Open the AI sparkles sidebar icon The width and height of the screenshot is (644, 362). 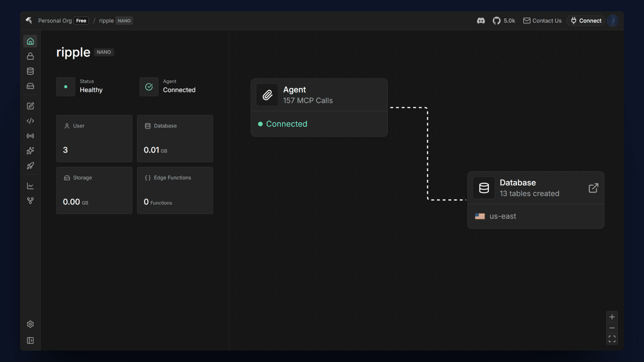click(30, 151)
